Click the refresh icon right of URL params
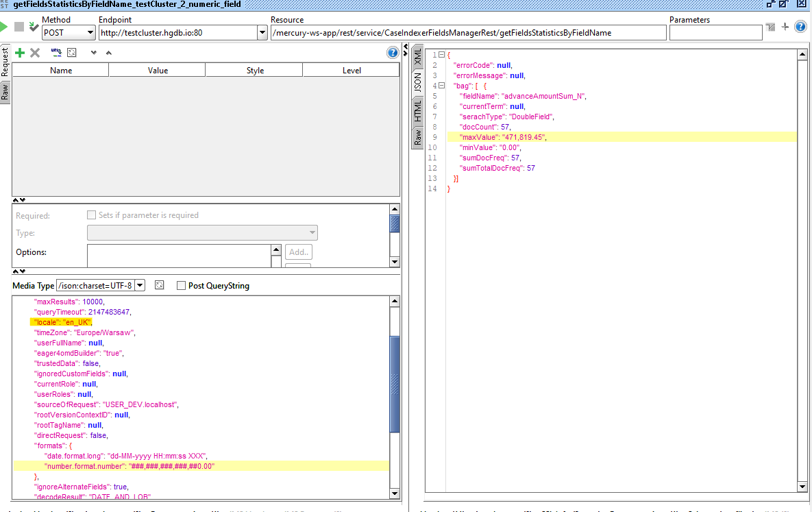Screen dimensions: 812x512 click(72, 52)
